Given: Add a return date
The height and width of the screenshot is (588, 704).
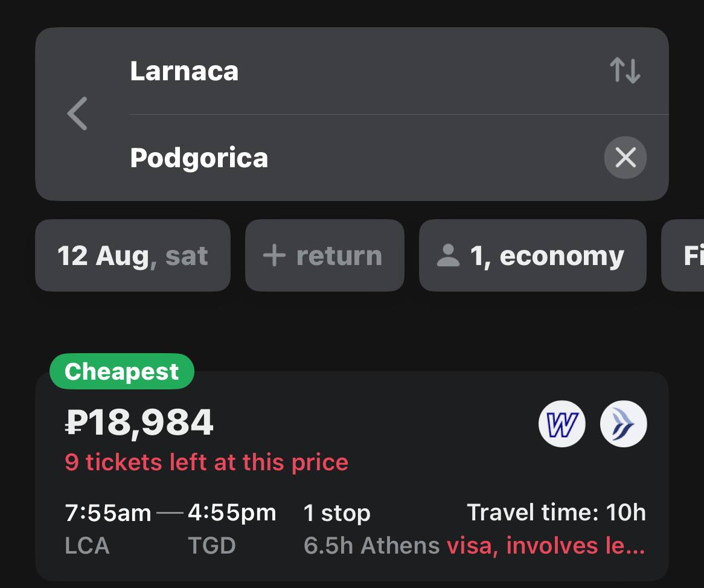Looking at the screenshot, I should [x=324, y=255].
